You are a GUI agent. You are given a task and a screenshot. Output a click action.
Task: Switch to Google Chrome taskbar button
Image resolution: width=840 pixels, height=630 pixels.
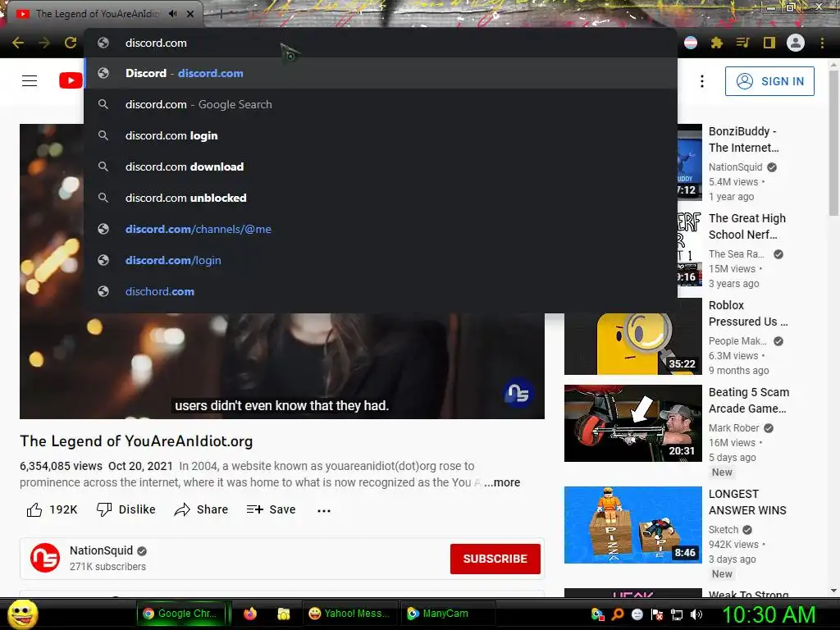pos(182,614)
